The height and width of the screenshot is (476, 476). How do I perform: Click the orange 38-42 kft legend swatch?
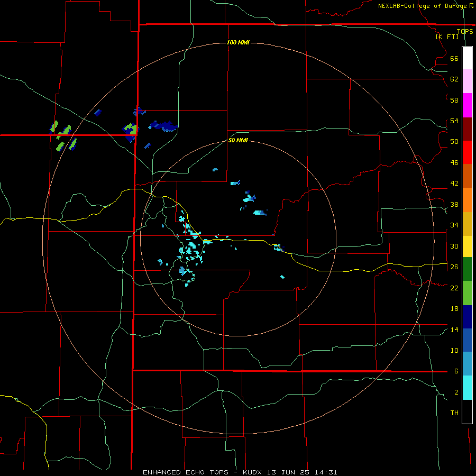pos(467,200)
